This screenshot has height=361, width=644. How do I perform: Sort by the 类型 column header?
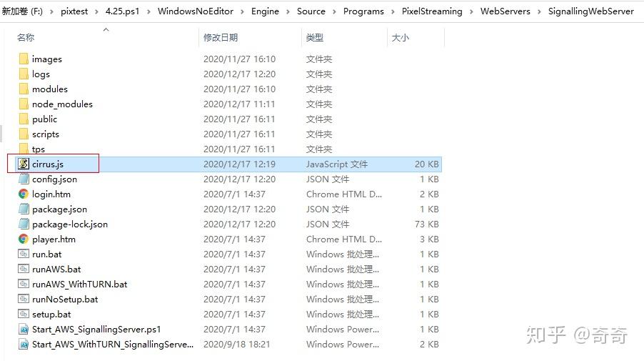click(x=315, y=37)
